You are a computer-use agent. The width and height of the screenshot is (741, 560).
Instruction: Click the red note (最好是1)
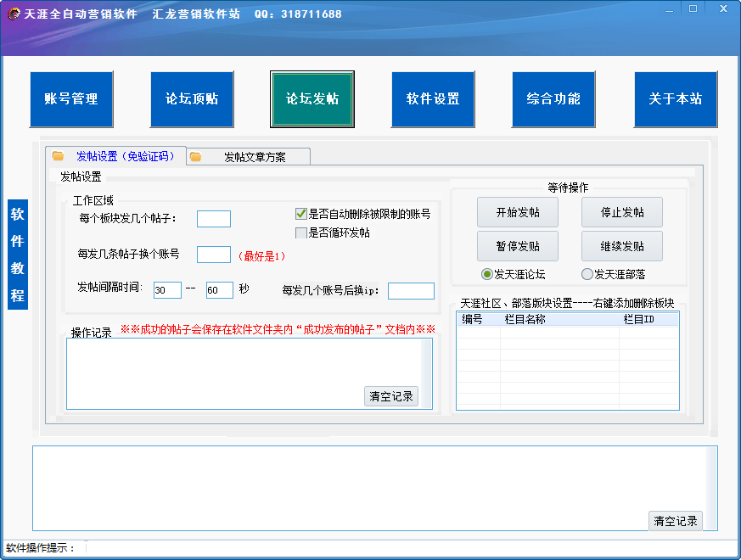261,256
